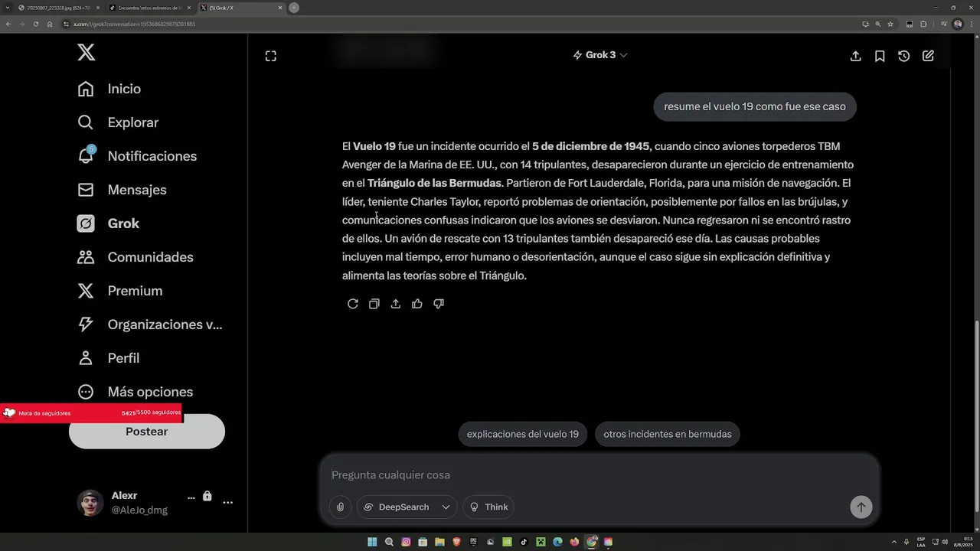Viewport: 980px width, 551px height.
Task: Open Brave browser from the taskbar
Action: pos(456,542)
